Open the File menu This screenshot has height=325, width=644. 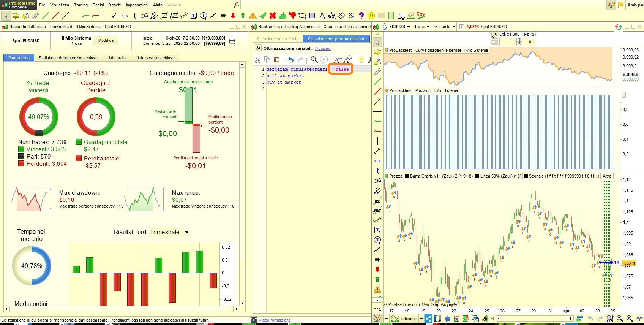(x=42, y=5)
